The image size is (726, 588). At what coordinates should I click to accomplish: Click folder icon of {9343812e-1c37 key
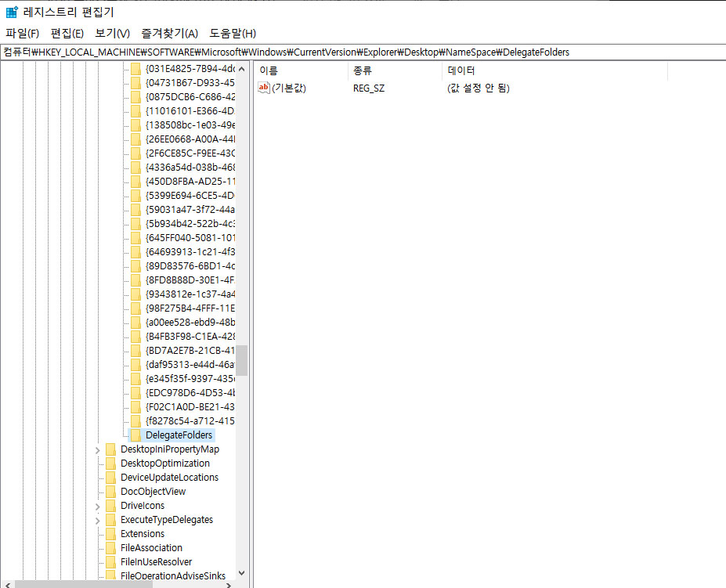(135, 294)
